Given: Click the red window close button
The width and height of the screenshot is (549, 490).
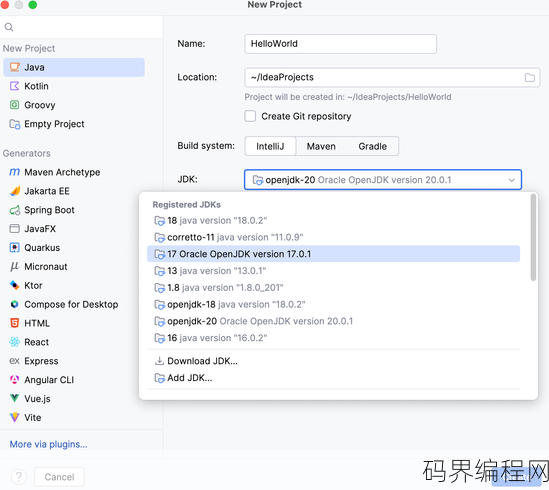Looking at the screenshot, I should click(5, 5).
